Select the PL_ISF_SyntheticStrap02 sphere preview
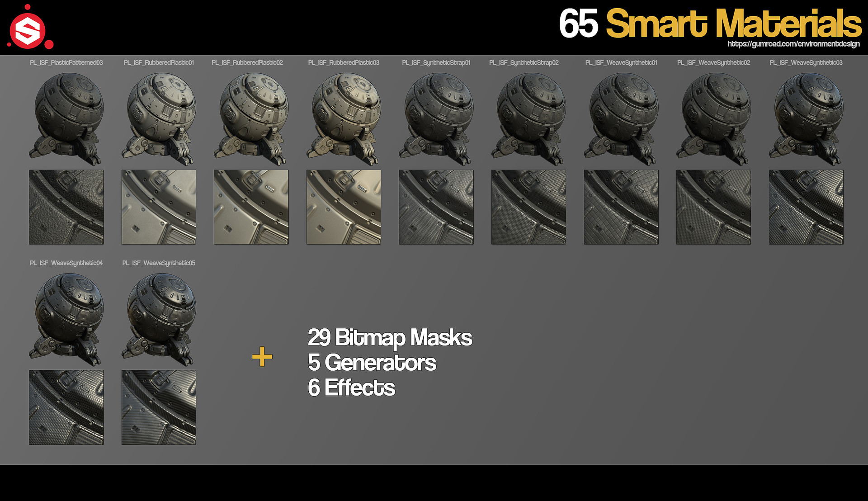The height and width of the screenshot is (501, 868). click(x=528, y=119)
